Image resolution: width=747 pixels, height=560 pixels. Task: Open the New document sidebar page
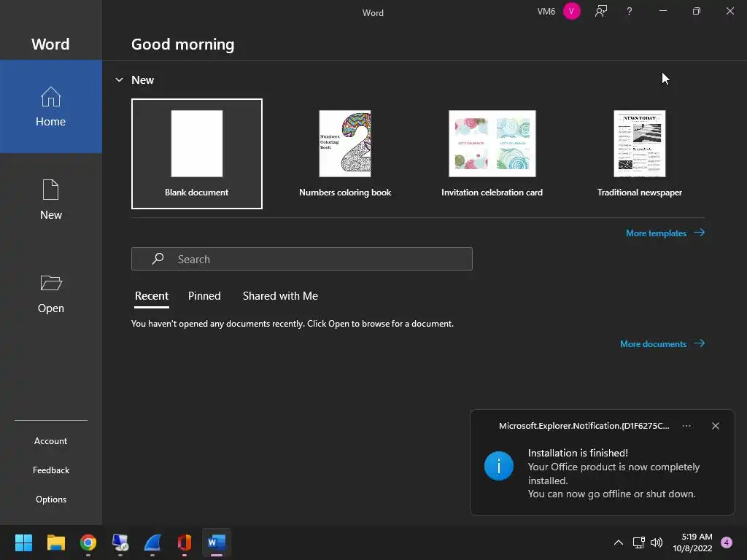click(x=50, y=200)
